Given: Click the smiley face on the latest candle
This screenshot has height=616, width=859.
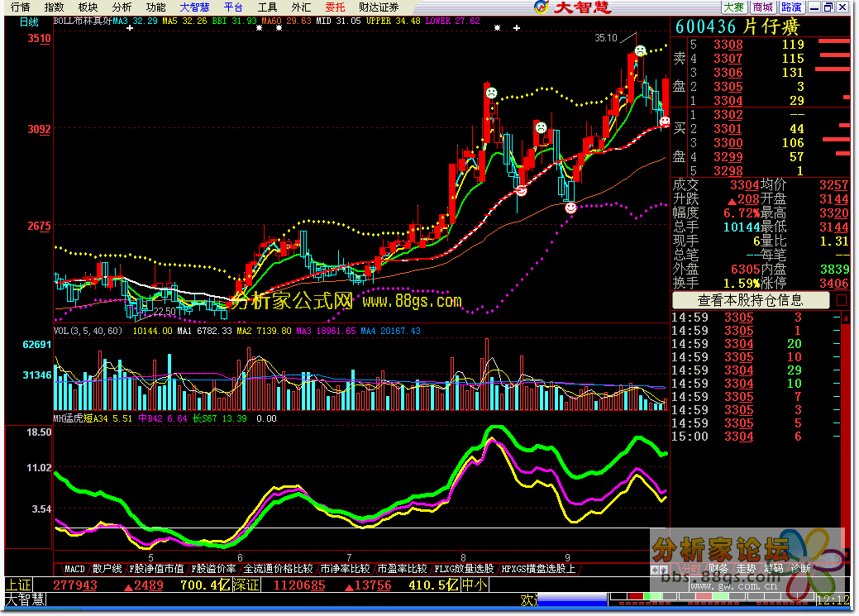Looking at the screenshot, I should pyautogui.click(x=665, y=121).
